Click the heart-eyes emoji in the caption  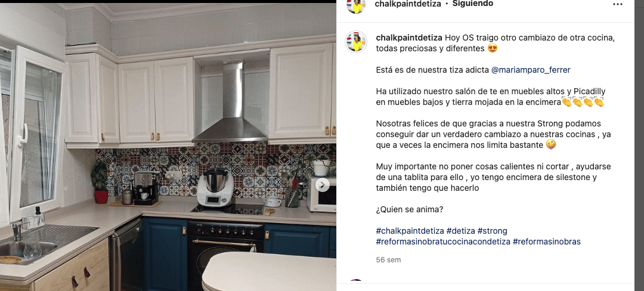(492, 48)
